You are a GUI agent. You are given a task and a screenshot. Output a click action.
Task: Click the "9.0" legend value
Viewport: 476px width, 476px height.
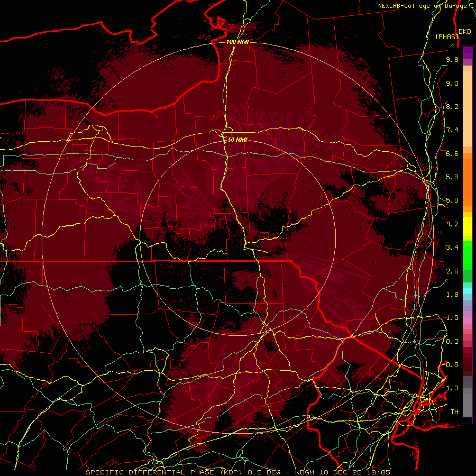(x=452, y=83)
